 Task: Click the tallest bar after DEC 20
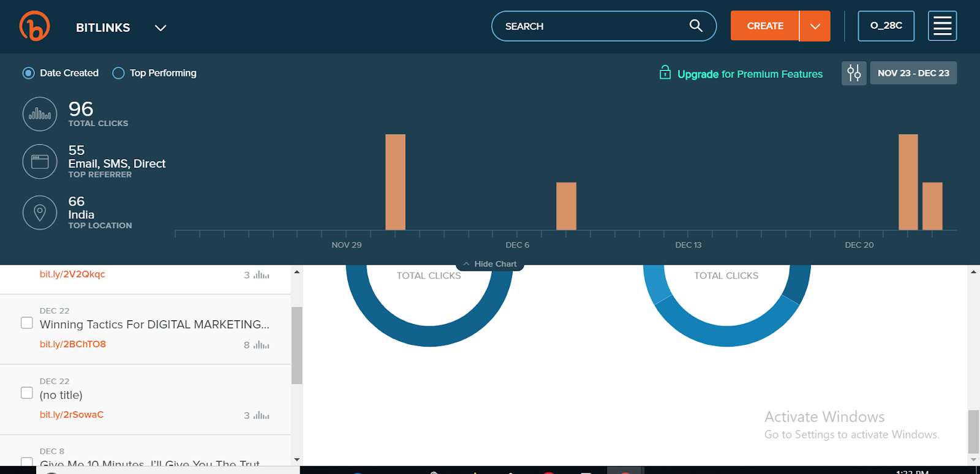click(x=908, y=182)
